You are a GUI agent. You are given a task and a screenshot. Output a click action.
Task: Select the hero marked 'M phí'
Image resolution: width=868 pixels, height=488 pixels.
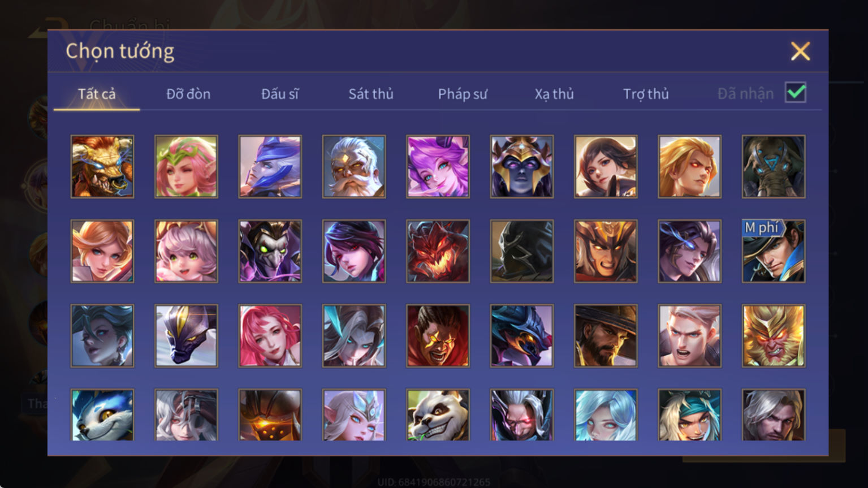pos(774,251)
